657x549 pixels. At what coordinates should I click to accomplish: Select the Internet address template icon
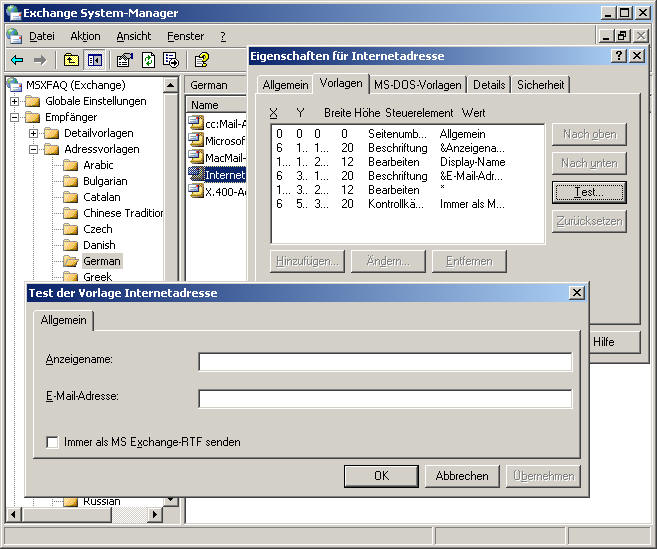(x=196, y=174)
